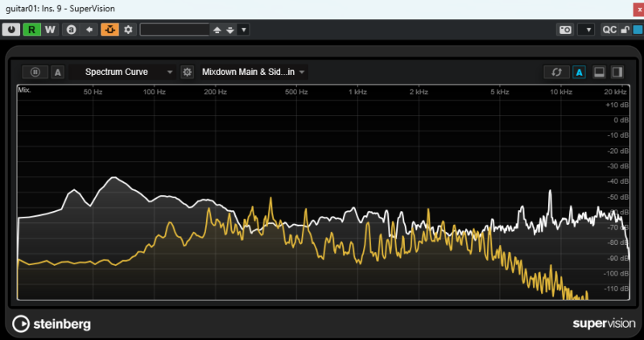
Task: Toggle Write Automation (W button)
Action: [x=50, y=30]
